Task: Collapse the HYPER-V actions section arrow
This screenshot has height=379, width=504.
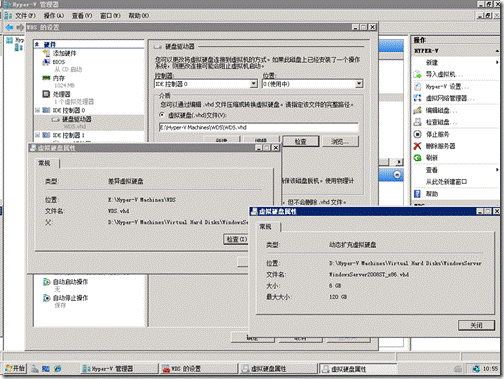Action: tap(497, 51)
